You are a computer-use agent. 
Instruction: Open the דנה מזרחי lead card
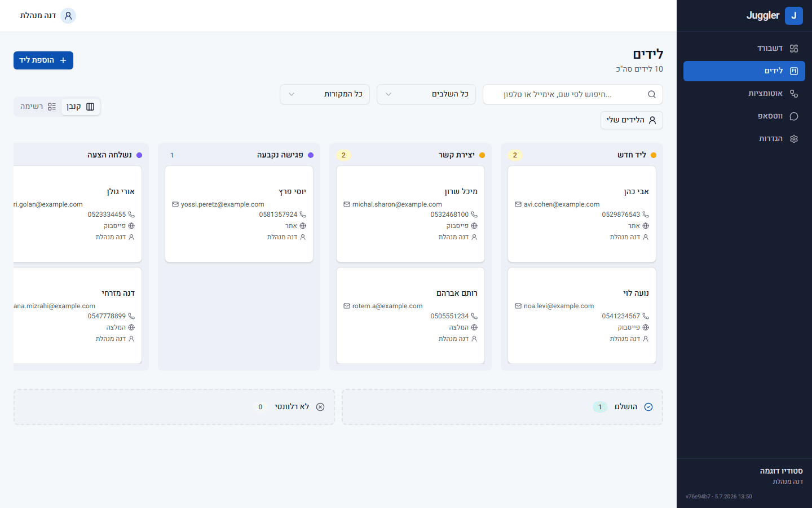[x=77, y=316]
